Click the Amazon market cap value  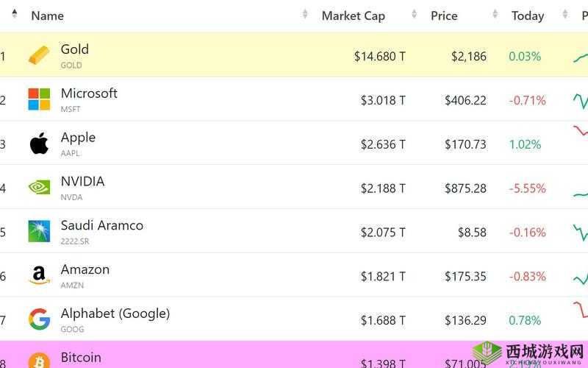[383, 277]
